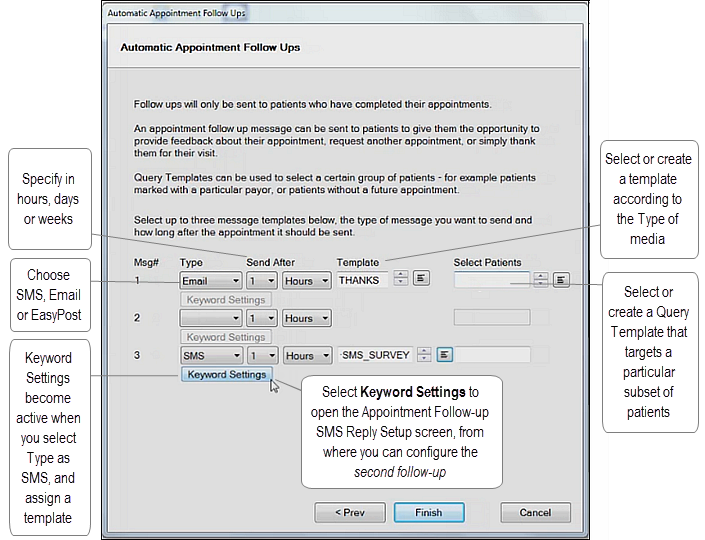Click Keyword Settings button under message 1
This screenshot has height=540, width=705.
pyautogui.click(x=226, y=300)
